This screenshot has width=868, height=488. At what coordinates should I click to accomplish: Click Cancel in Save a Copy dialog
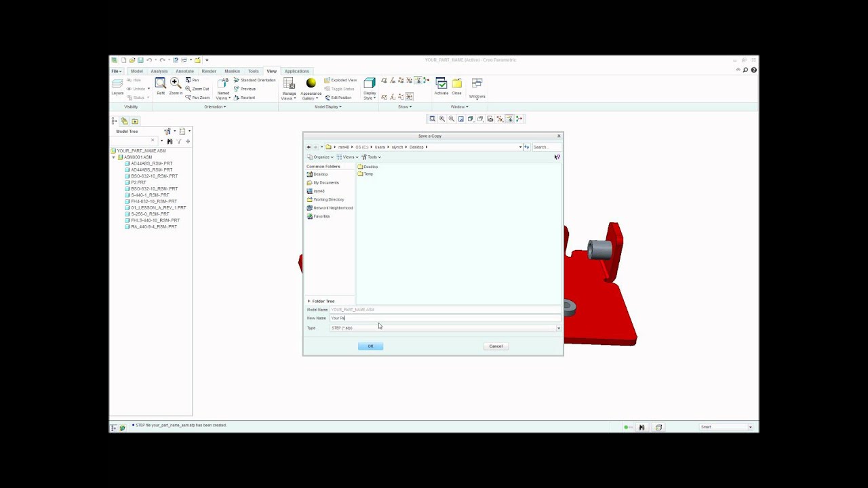click(x=496, y=346)
